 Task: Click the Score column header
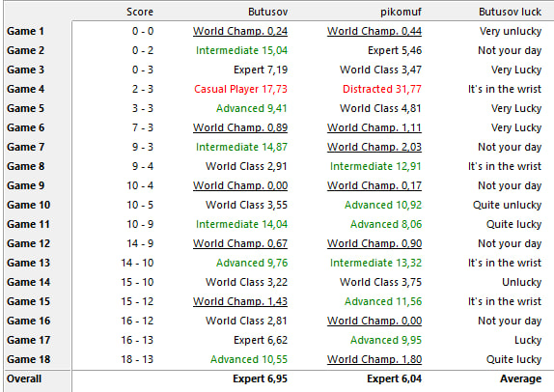pos(140,12)
